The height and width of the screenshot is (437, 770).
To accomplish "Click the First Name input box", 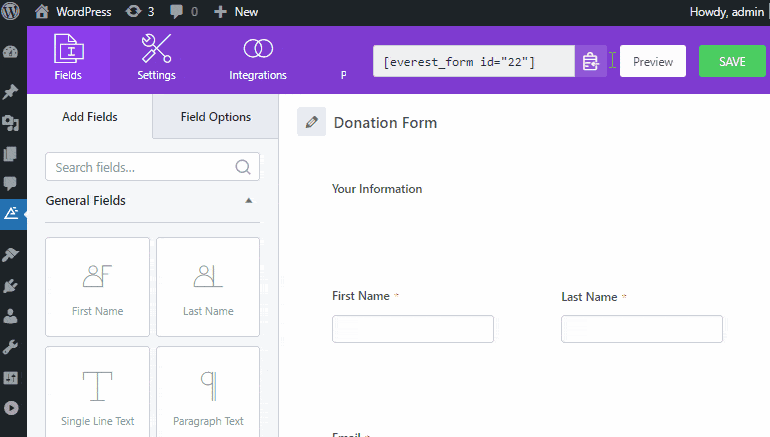I will coord(413,329).
